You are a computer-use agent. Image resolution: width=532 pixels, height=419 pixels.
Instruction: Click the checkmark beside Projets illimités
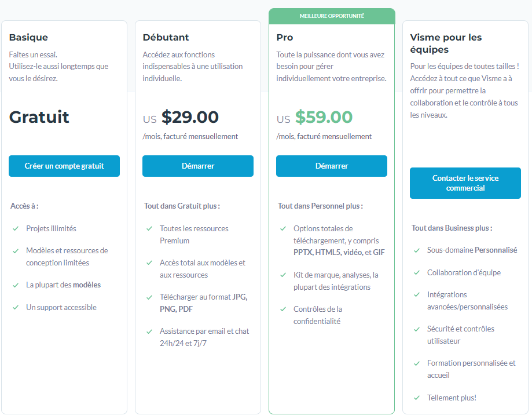pyautogui.click(x=16, y=228)
